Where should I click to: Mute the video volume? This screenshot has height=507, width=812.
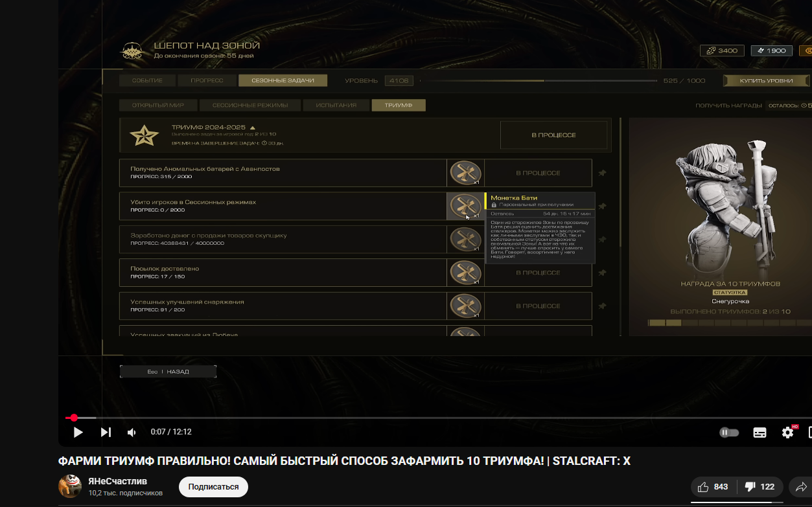[x=132, y=432]
